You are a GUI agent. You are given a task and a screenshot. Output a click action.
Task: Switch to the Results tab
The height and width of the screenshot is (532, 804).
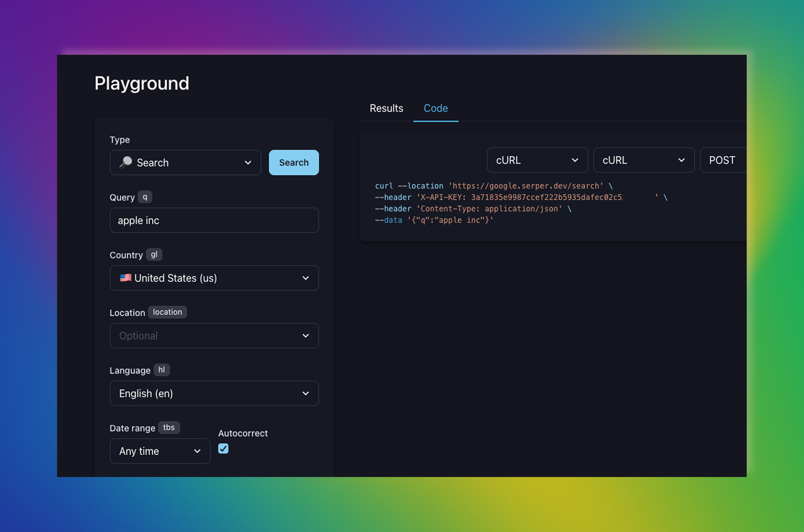pyautogui.click(x=386, y=108)
